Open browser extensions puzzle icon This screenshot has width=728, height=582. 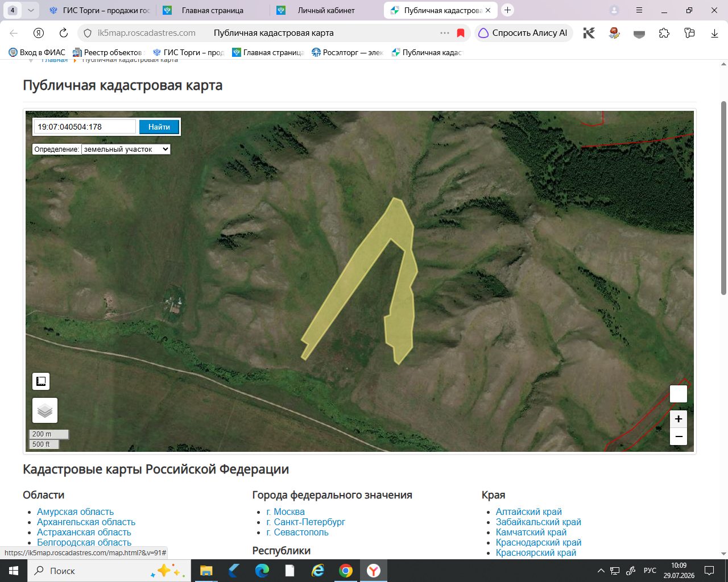664,33
